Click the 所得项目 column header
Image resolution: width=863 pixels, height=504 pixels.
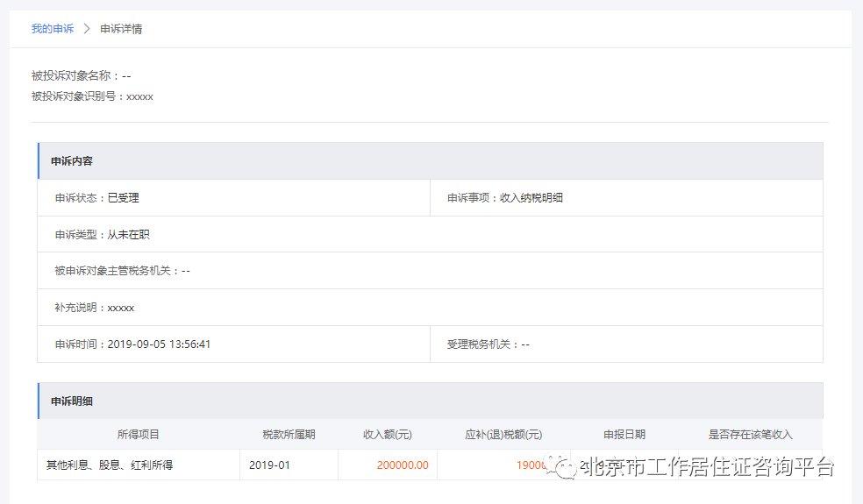tap(139, 434)
